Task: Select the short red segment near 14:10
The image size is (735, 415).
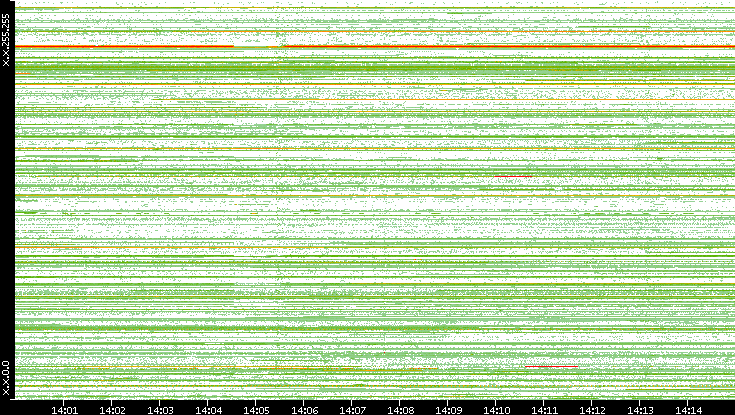Action: 513,176
